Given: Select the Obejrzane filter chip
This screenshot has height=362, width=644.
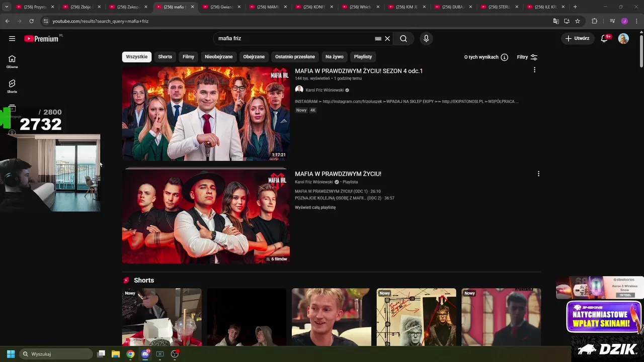Looking at the screenshot, I should (254, 57).
